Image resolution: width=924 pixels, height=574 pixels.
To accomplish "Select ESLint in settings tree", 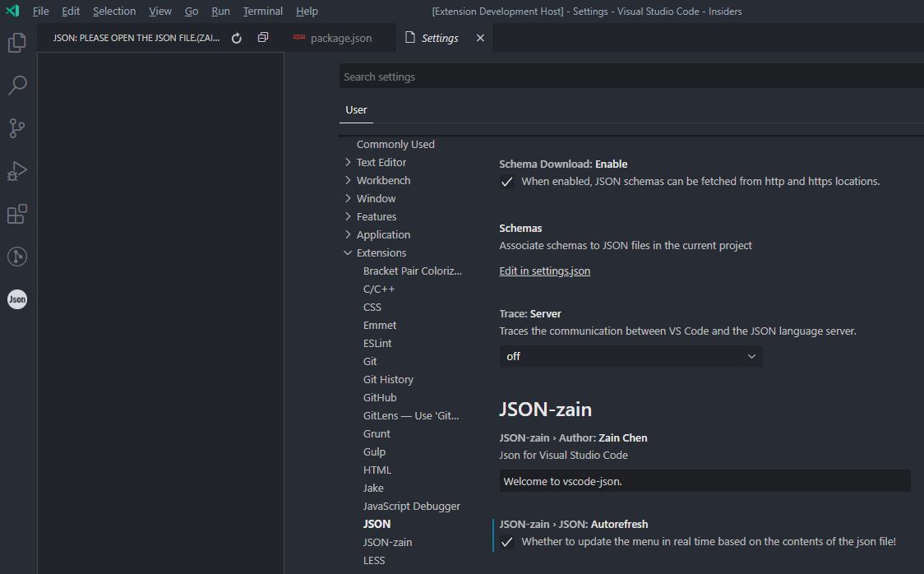I will point(377,344).
